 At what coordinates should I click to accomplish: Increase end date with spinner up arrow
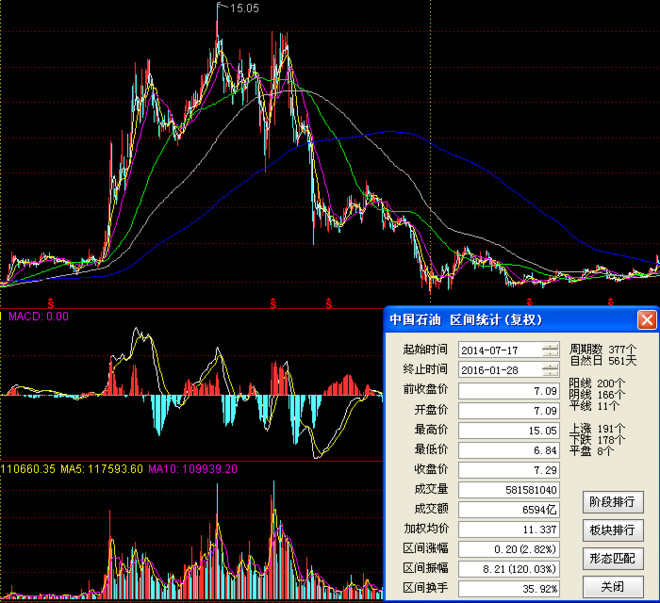[550, 366]
